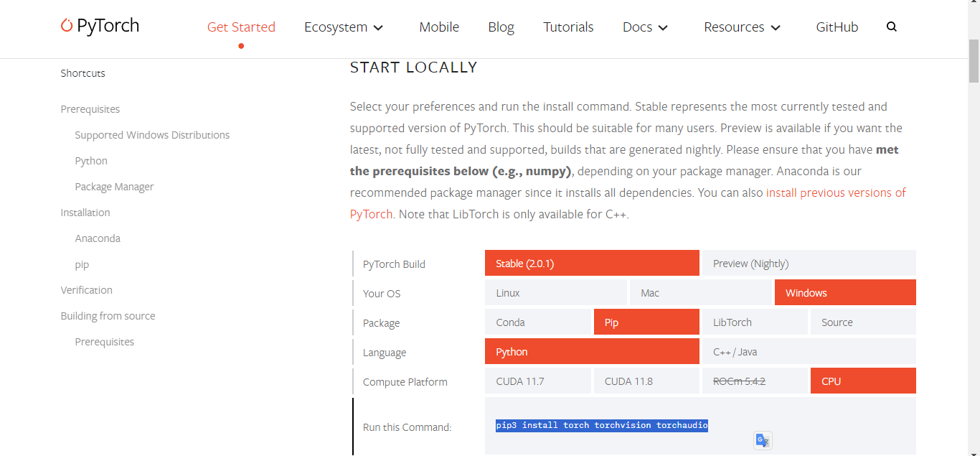
Task: Expand the Resources dropdown menu
Action: pyautogui.click(x=742, y=27)
